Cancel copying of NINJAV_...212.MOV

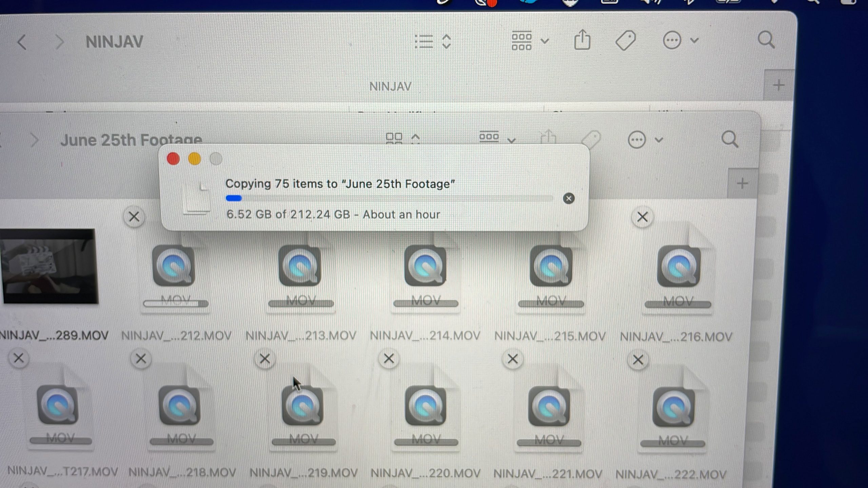tap(134, 217)
